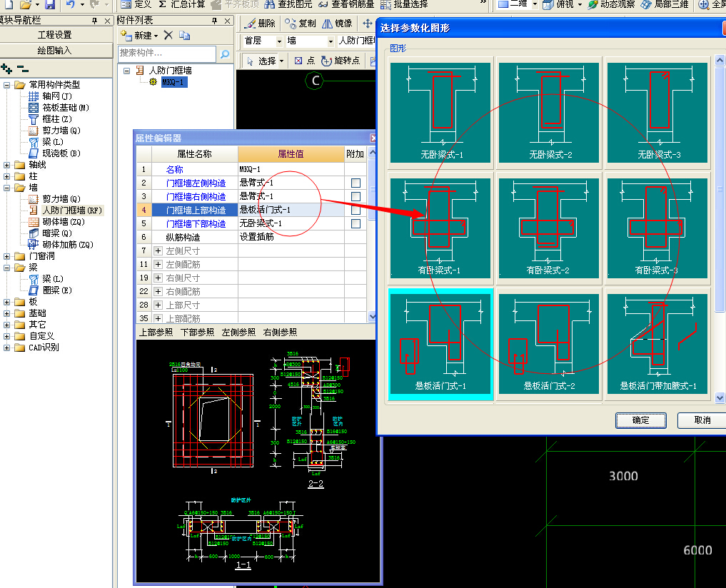Click the 局部三维 toolbar icon
Viewport: 726px width, 588px height.
(x=647, y=4)
